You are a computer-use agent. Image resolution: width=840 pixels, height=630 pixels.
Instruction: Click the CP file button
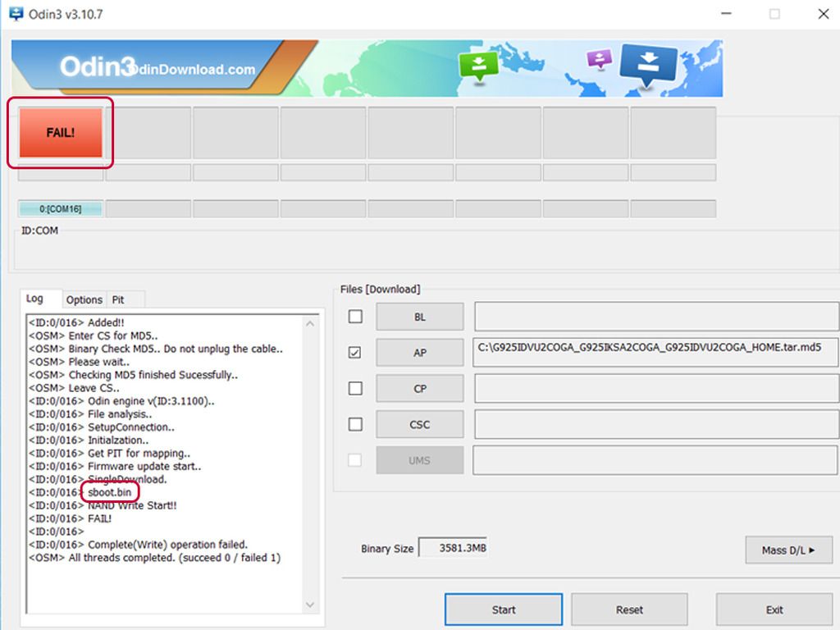point(420,389)
